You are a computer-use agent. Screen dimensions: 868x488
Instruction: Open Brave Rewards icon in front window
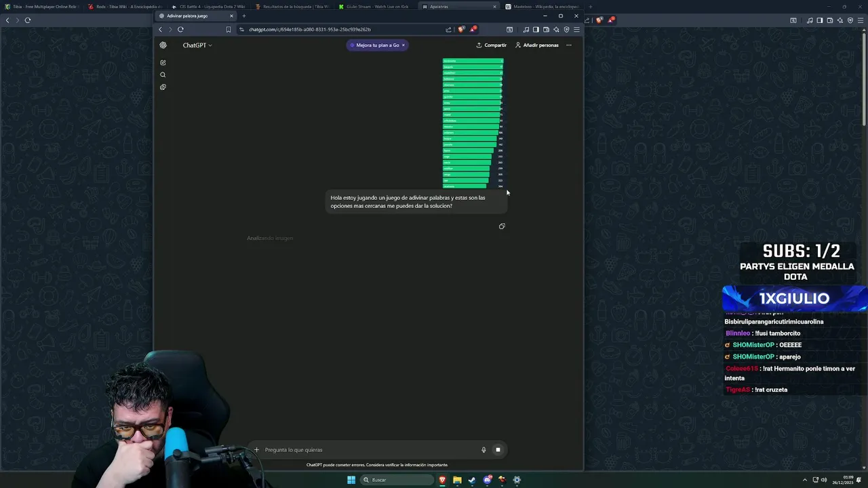[473, 29]
